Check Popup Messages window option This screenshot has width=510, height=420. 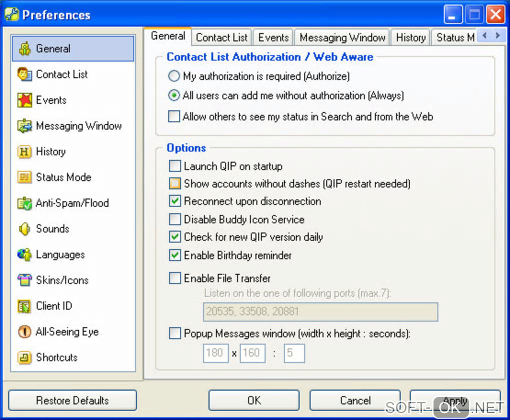point(174,333)
